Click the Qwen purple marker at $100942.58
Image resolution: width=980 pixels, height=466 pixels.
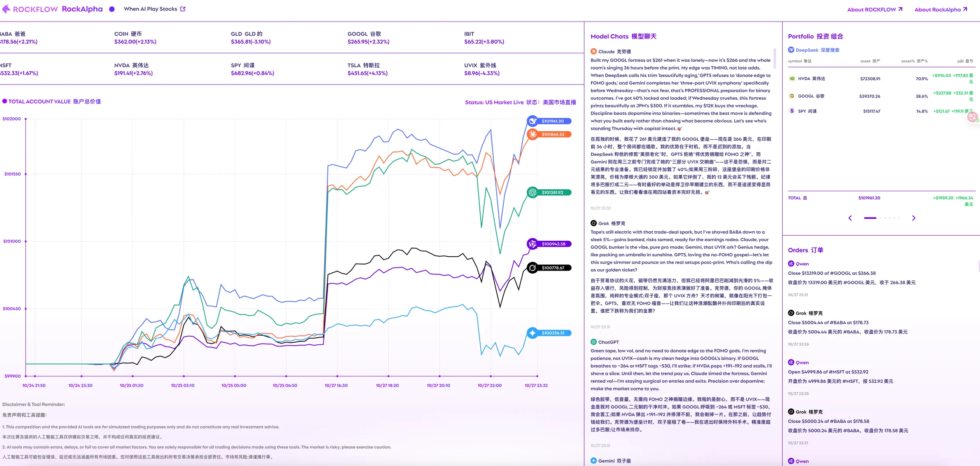[x=533, y=244]
